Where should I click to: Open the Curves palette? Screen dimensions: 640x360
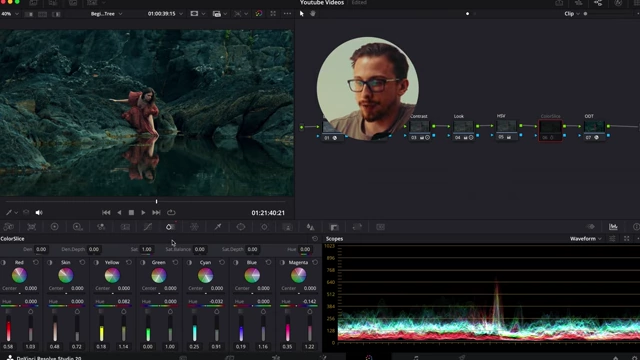(148, 227)
